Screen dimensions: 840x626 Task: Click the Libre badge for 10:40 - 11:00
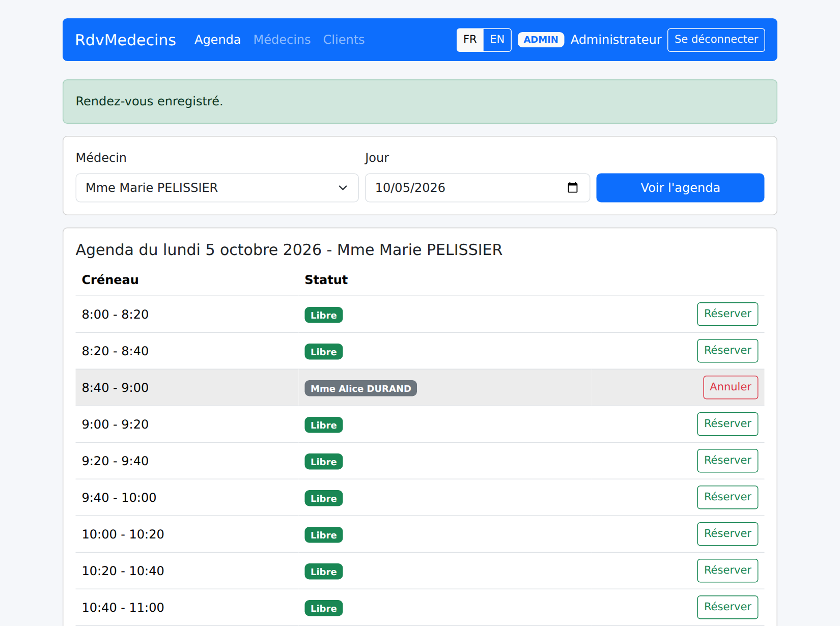coord(324,608)
